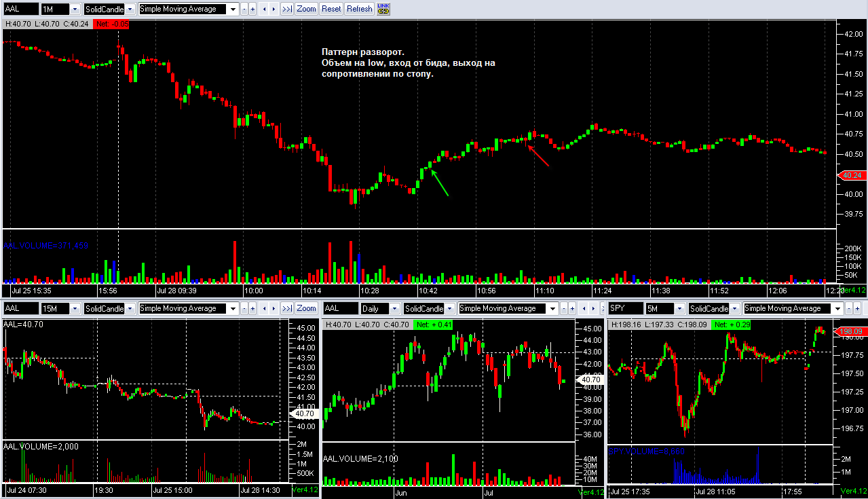Click the H:40.70 L:40.70 C:40.24 readout on the main chart
This screenshot has height=499, width=868.
coord(48,24)
